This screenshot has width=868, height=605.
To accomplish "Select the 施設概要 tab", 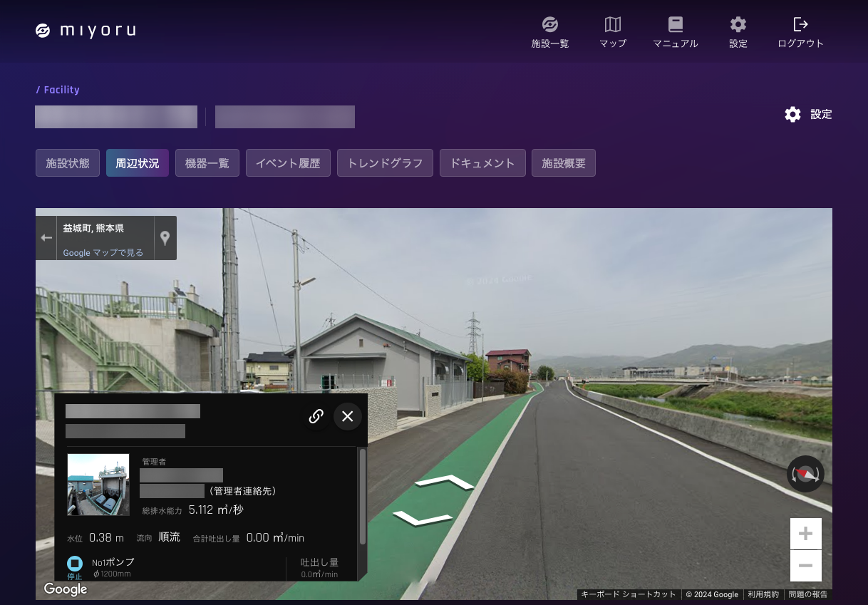I will point(564,163).
